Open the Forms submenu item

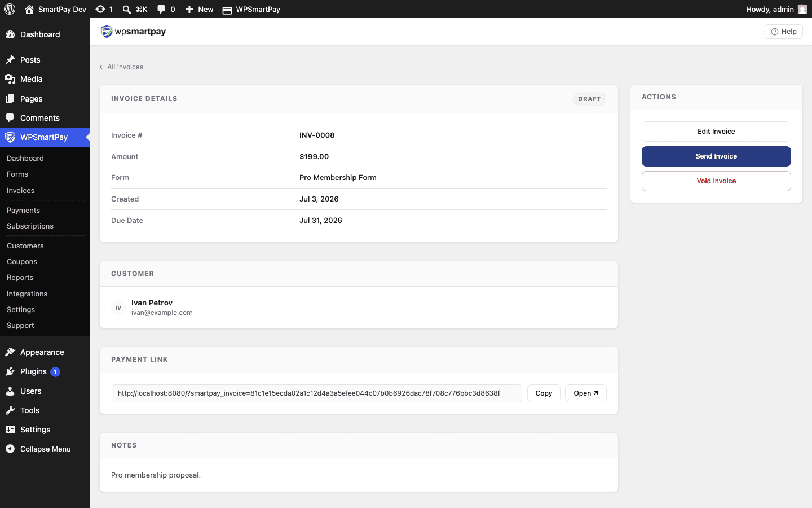17,174
